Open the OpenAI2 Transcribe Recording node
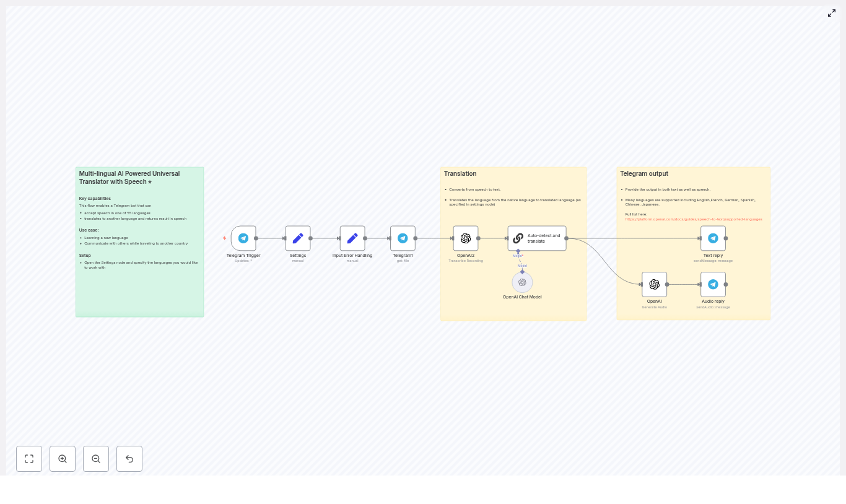This screenshot has width=846, height=504. (466, 238)
